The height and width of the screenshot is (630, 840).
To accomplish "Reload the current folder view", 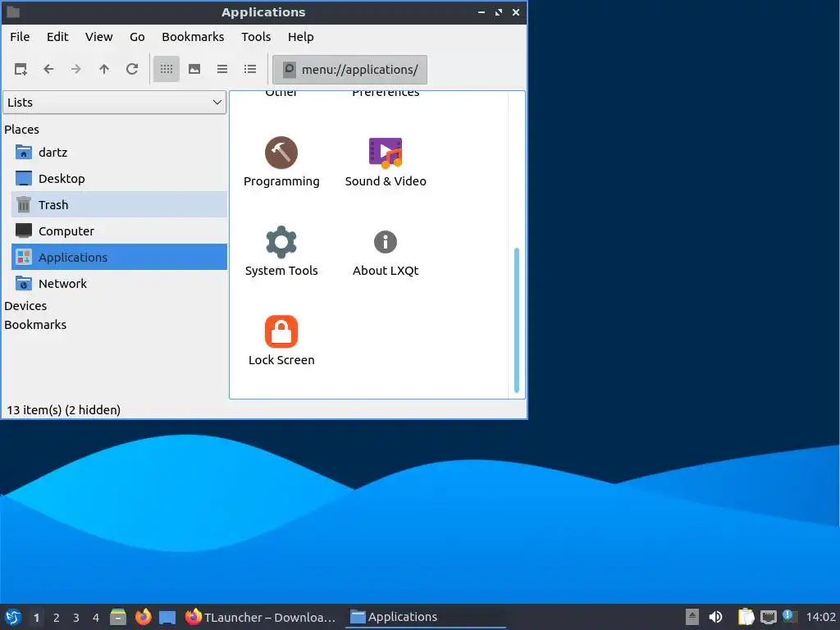I will [132, 69].
